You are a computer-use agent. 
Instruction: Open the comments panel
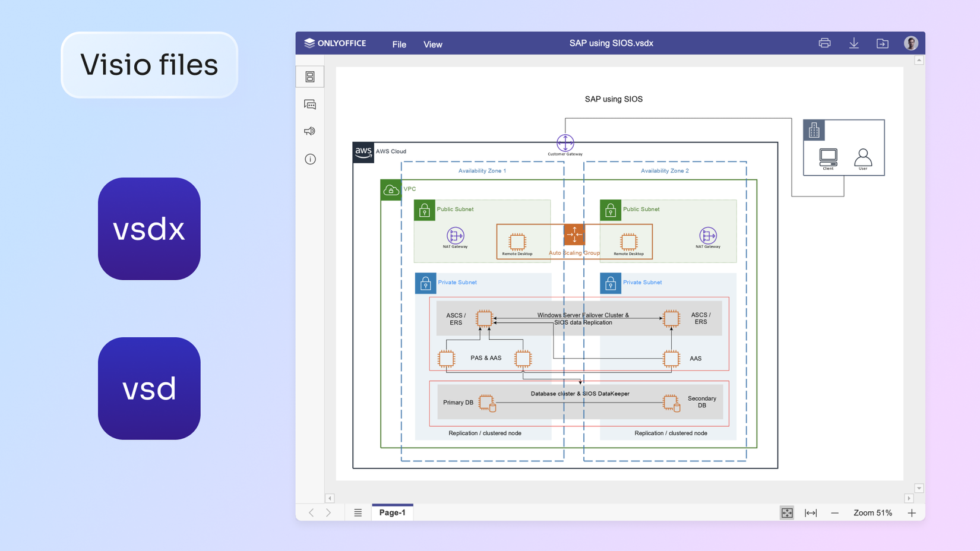click(x=310, y=104)
